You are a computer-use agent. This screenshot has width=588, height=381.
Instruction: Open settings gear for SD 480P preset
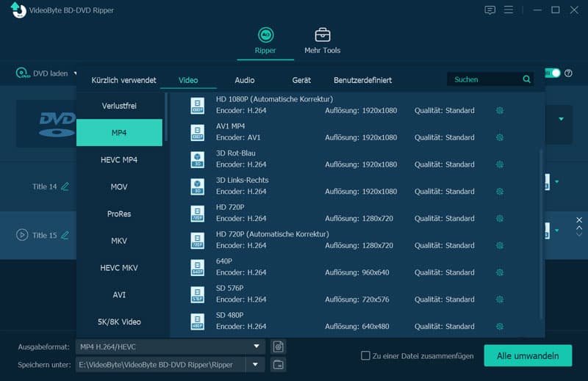(x=500, y=327)
